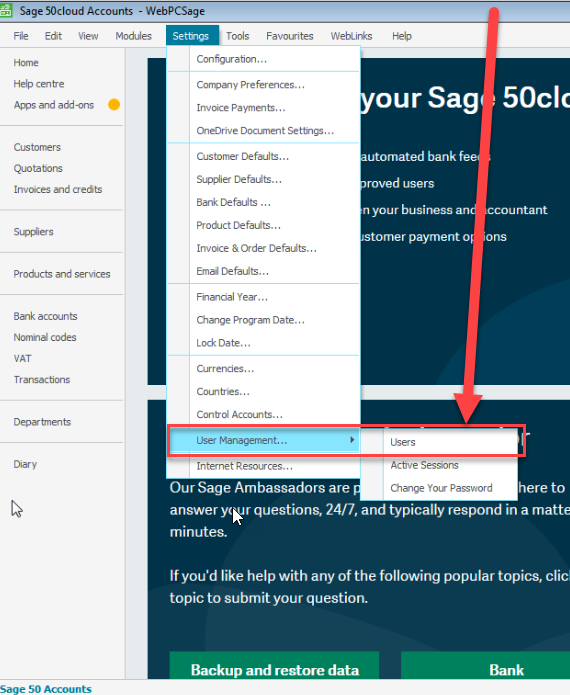The height and width of the screenshot is (695, 570).
Task: Open Product Defaults... menu item
Action: pyautogui.click(x=263, y=226)
